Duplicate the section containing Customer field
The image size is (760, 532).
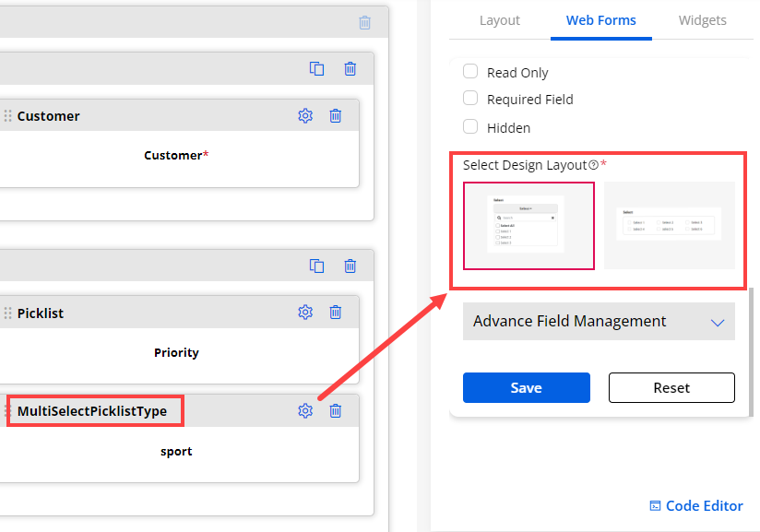pyautogui.click(x=316, y=68)
